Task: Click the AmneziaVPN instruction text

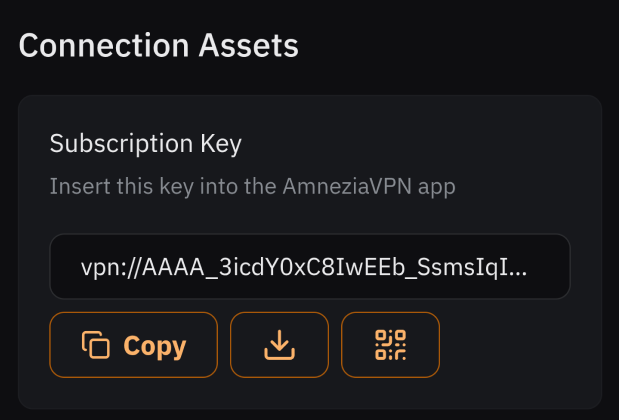Action: click(x=254, y=186)
